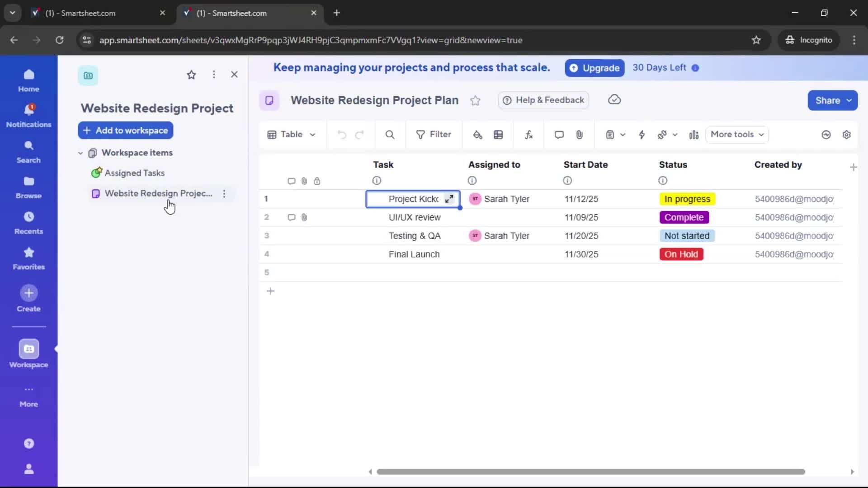Open the formula (fx) tool
Image resolution: width=868 pixels, height=488 pixels.
pyautogui.click(x=529, y=135)
